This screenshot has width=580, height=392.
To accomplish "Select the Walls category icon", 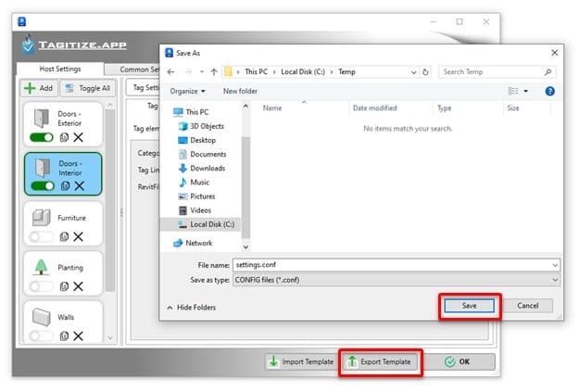I will pos(41,317).
